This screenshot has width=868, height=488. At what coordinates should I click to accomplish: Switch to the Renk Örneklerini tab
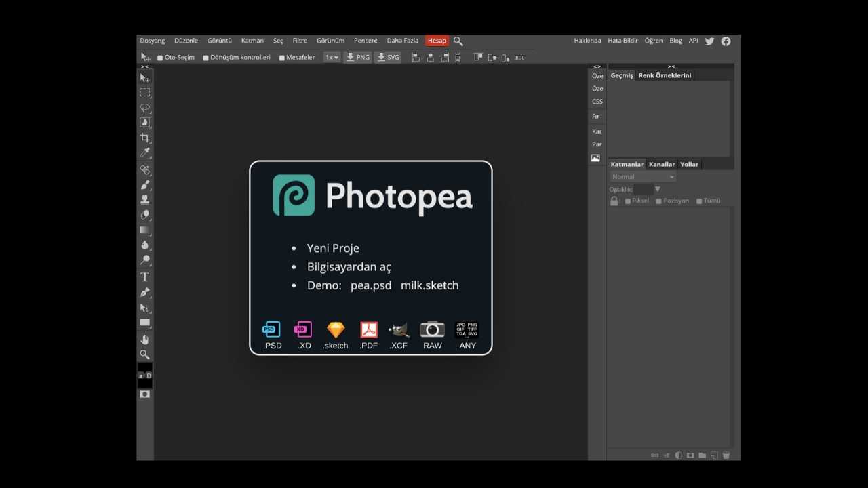(665, 75)
